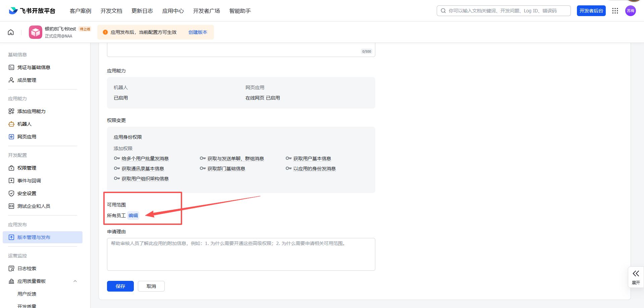Image resolution: width=644 pixels, height=308 pixels.
Task: Click the 申请理由 text area
Action: (241, 254)
